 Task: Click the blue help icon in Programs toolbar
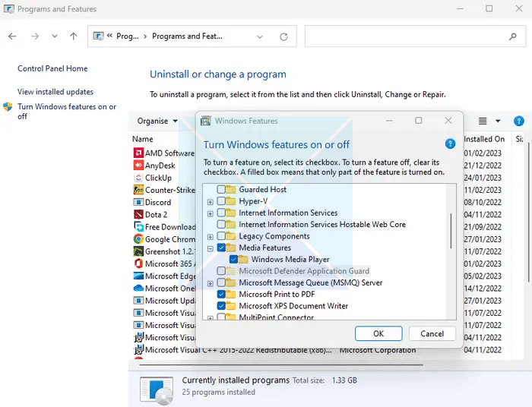tap(518, 121)
